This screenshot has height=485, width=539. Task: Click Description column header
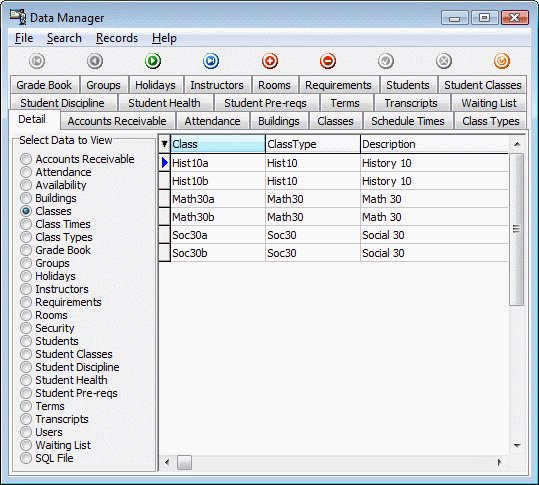[x=434, y=144]
